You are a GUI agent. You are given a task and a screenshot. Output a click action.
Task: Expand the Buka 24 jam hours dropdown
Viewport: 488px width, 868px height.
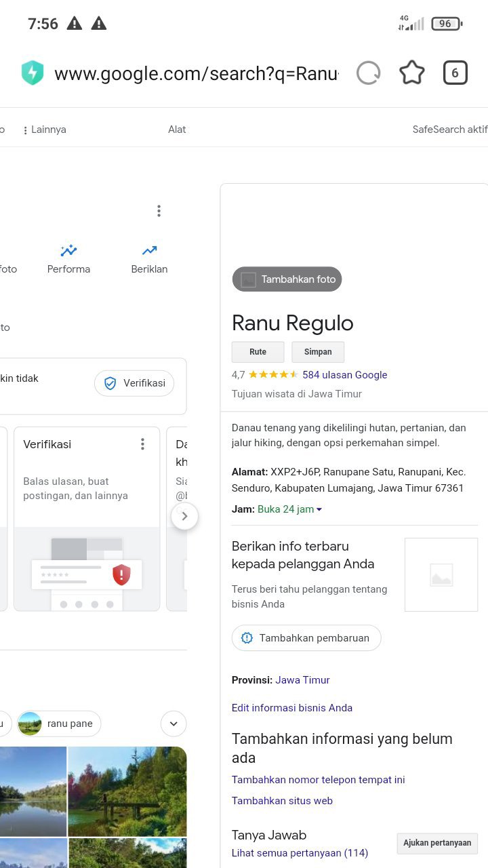point(319,509)
